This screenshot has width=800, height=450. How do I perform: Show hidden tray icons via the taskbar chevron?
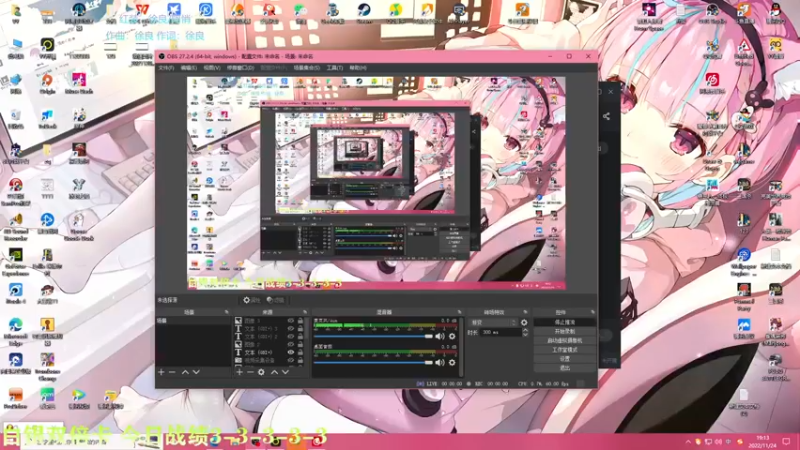click(688, 442)
